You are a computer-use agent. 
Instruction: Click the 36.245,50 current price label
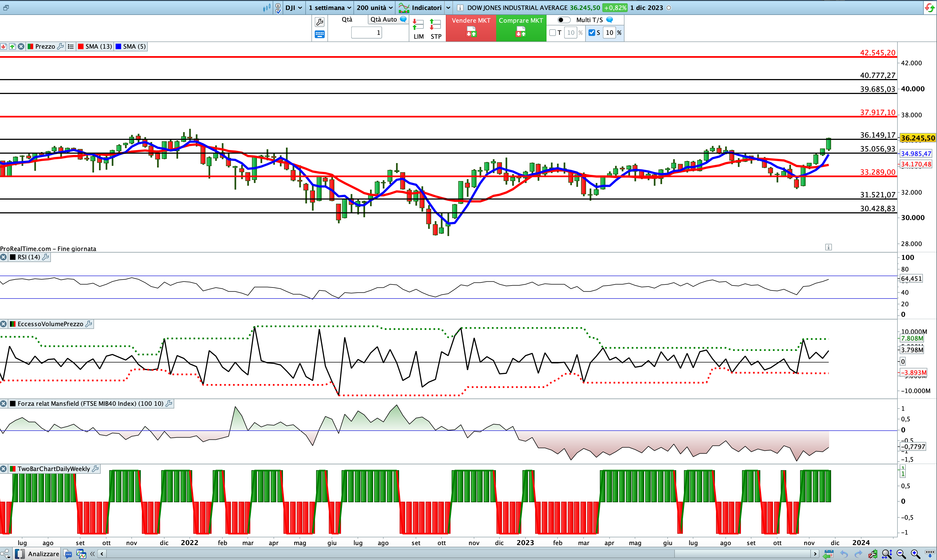[x=918, y=138]
